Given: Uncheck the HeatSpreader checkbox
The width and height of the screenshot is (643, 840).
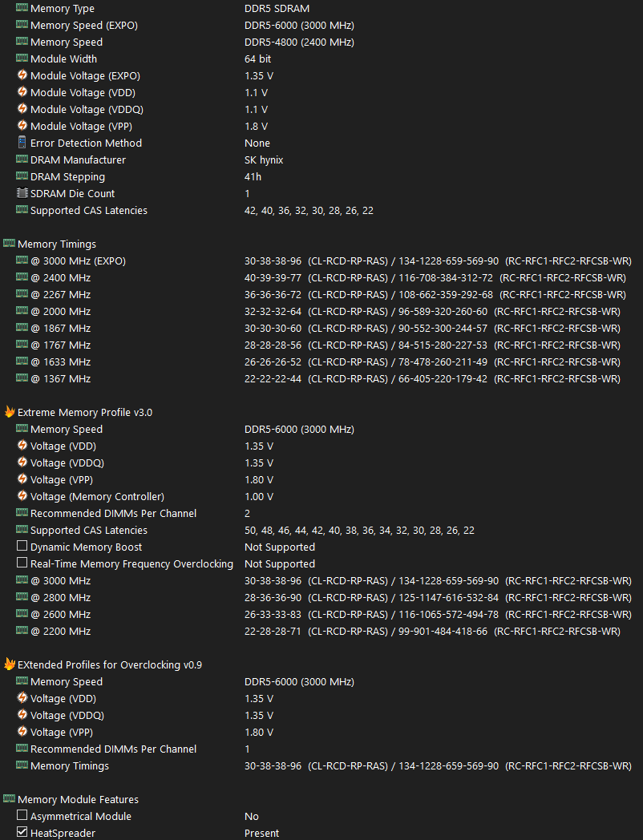Looking at the screenshot, I should point(22,833).
